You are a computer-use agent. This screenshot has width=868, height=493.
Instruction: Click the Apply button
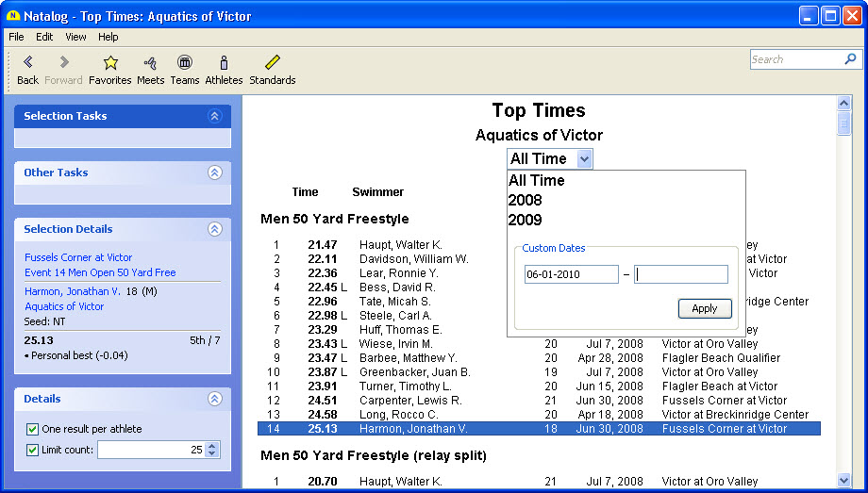tap(704, 308)
